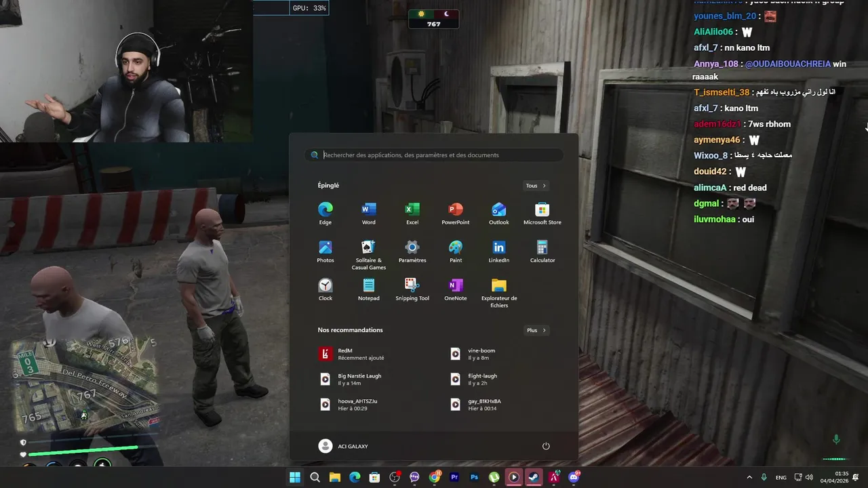
Task: Open LinkedIn pinned app
Action: tap(499, 251)
